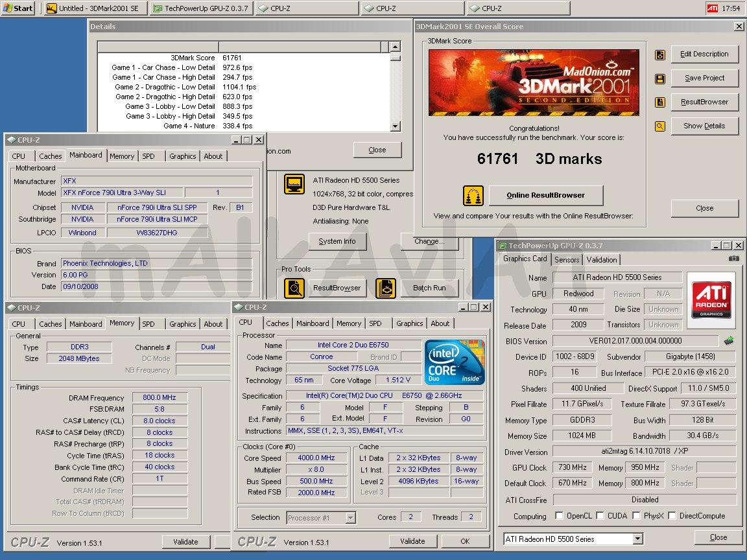The image size is (747, 560).
Task: Open About tab in CPU-Z processor window
Action: coord(440,323)
